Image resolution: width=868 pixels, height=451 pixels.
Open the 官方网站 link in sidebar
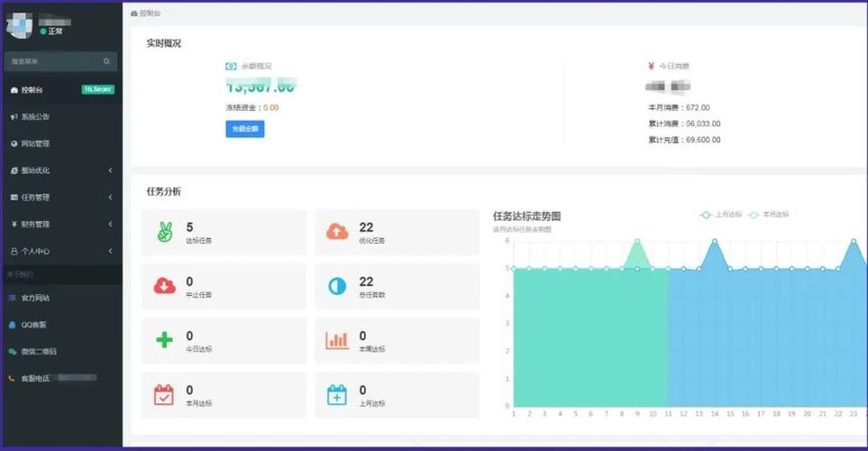click(35, 298)
